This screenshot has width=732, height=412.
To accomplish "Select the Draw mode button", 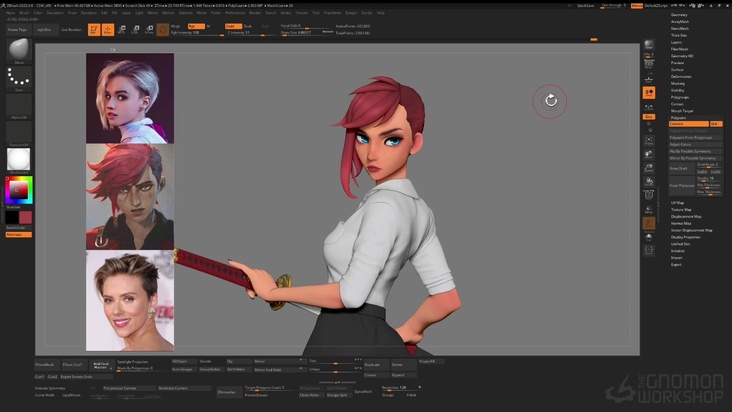I will (108, 29).
